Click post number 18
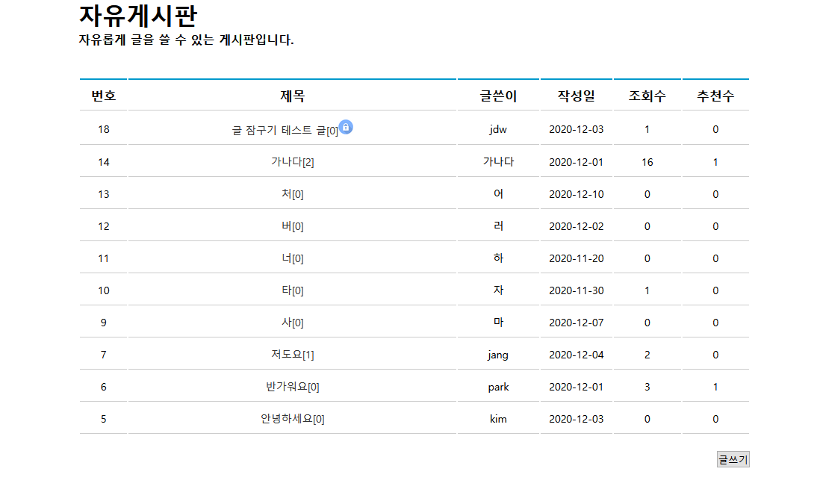 coord(103,129)
